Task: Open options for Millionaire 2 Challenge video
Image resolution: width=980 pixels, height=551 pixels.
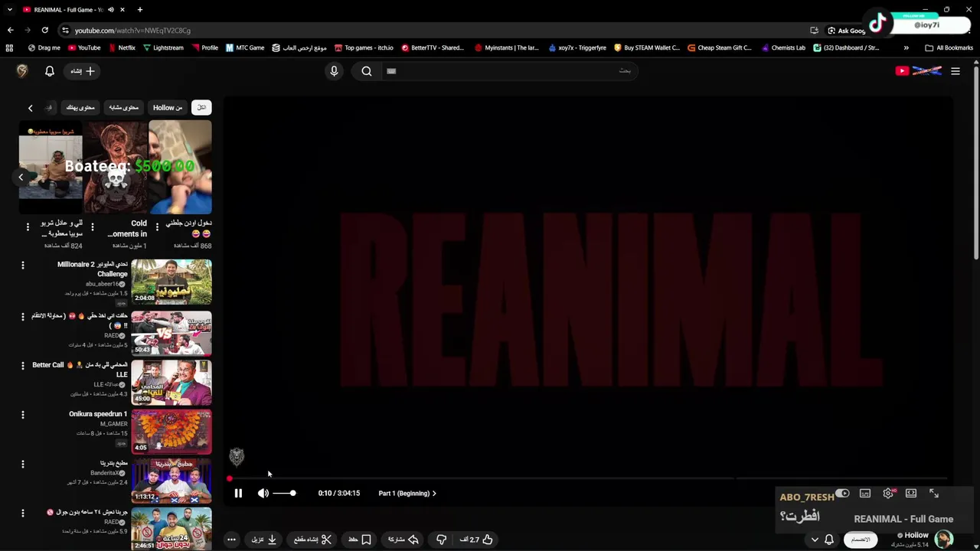Action: point(22,266)
